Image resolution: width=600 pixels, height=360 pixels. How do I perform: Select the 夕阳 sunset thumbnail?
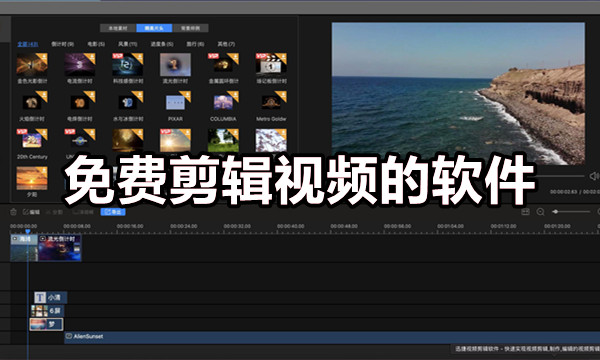pyautogui.click(x=32, y=178)
